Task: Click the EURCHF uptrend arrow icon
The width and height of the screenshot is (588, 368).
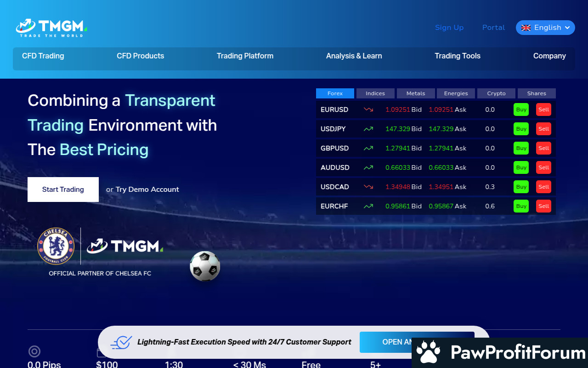Action: point(368,206)
